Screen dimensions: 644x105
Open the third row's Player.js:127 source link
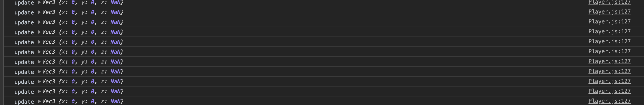coord(609,22)
